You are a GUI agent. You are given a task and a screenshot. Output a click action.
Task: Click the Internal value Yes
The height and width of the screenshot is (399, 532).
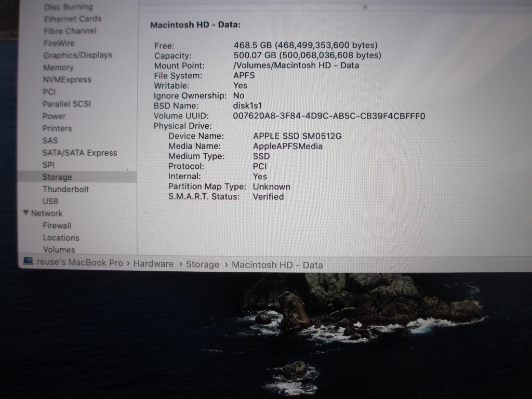pyautogui.click(x=260, y=177)
